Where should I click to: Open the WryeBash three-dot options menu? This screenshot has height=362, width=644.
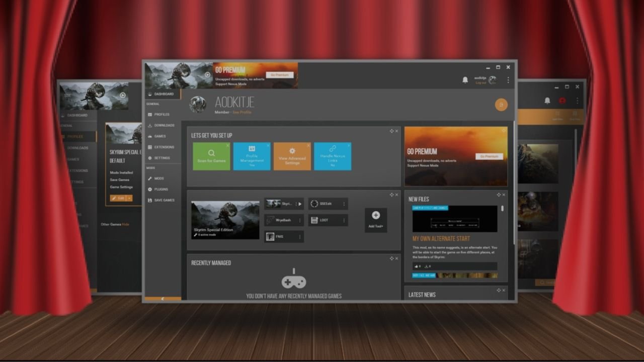pyautogui.click(x=300, y=220)
